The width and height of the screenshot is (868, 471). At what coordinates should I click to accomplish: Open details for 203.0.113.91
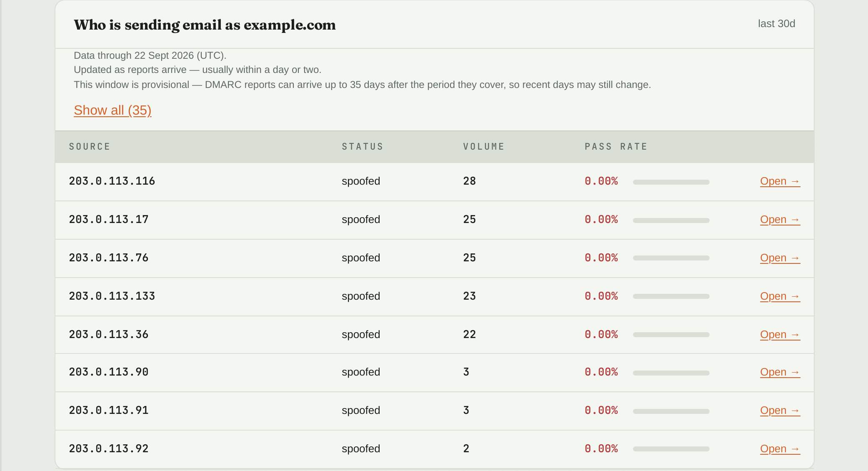[780, 411]
